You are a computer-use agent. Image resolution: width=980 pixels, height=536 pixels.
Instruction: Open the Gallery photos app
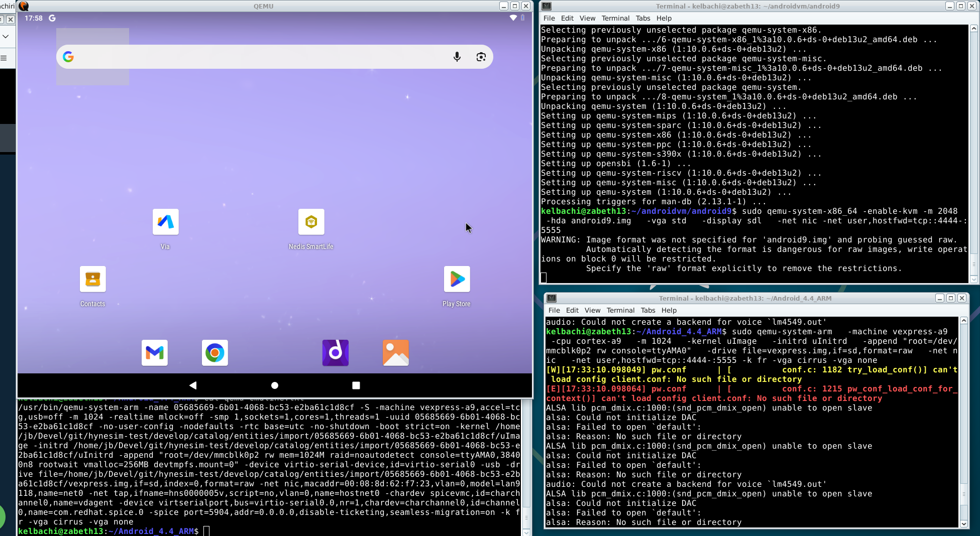tap(396, 353)
